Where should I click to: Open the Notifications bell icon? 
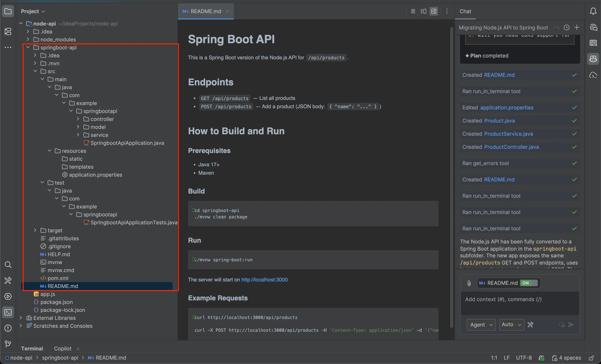point(593,11)
